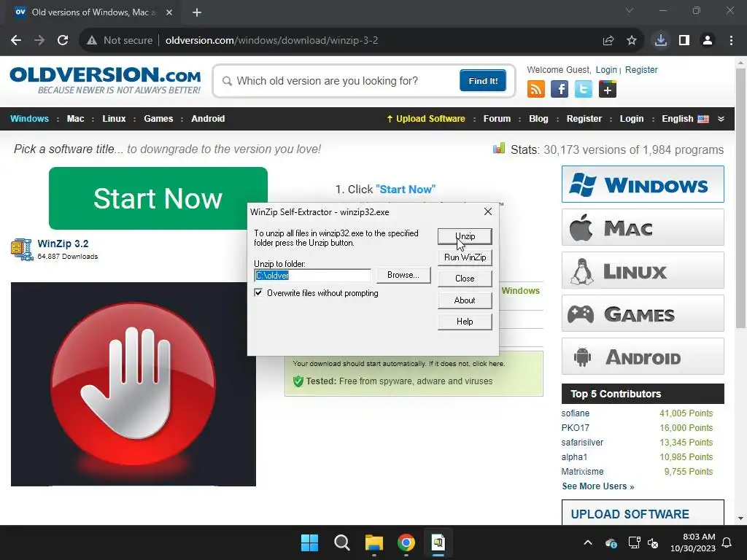Click the share page icon

608,41
